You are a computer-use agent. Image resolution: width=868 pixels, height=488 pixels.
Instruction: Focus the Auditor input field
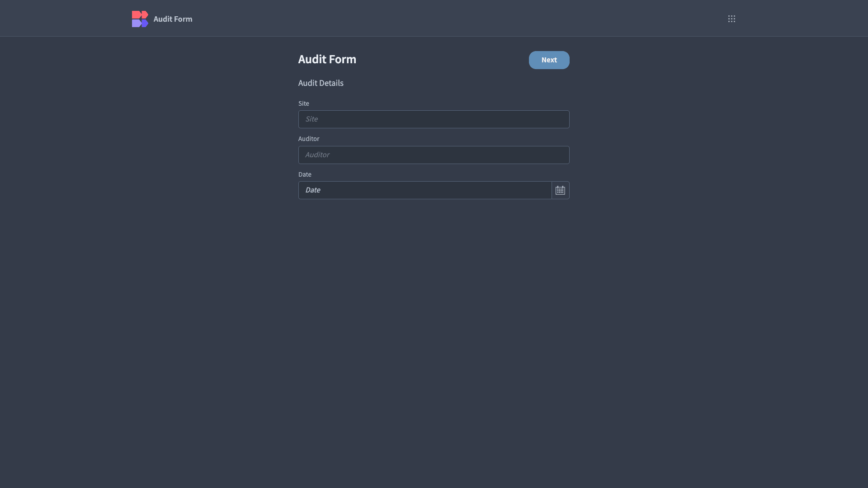[x=434, y=155]
